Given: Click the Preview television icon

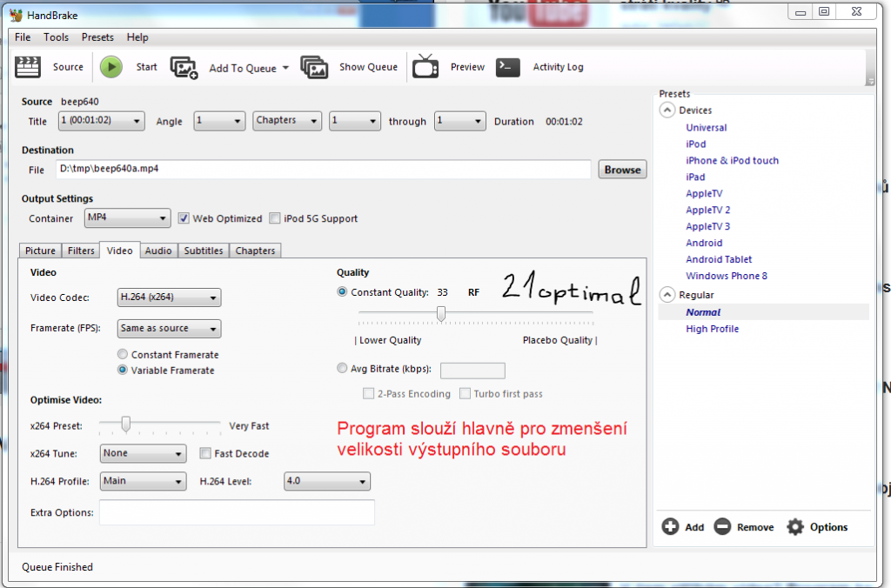Looking at the screenshot, I should (425, 67).
